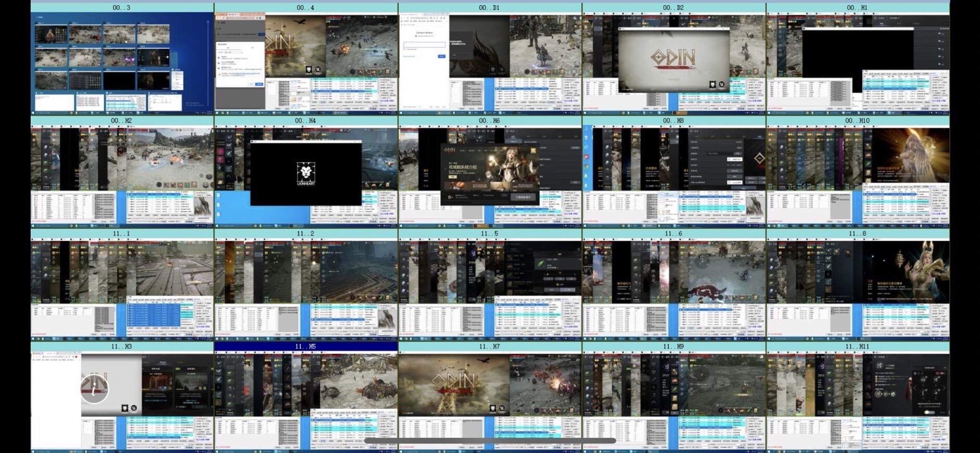Open the 00..H1 remote desktop preview
This screenshot has width=980, height=453.
pos(858,64)
